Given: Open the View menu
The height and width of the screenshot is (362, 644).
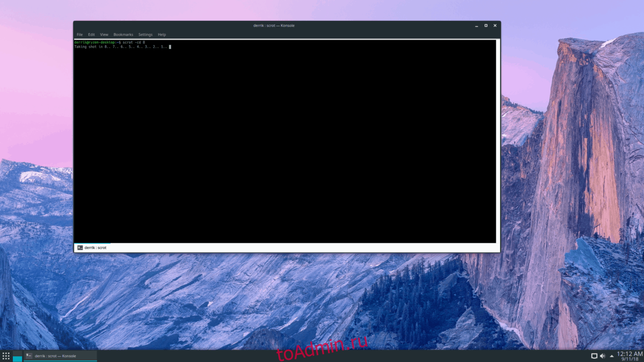Looking at the screenshot, I should [104, 34].
